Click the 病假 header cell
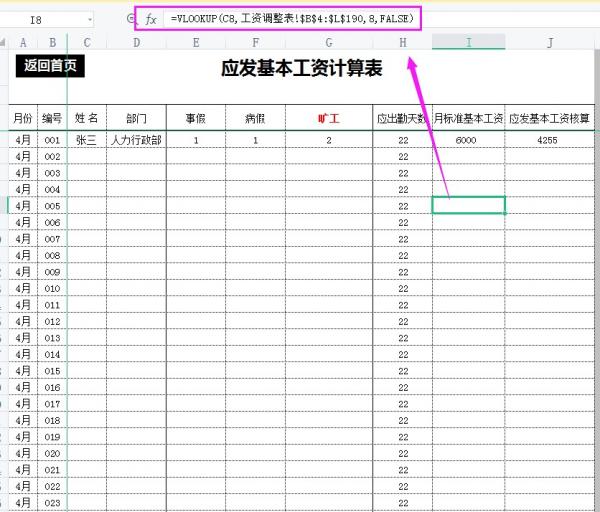The image size is (600, 512). tap(255, 118)
